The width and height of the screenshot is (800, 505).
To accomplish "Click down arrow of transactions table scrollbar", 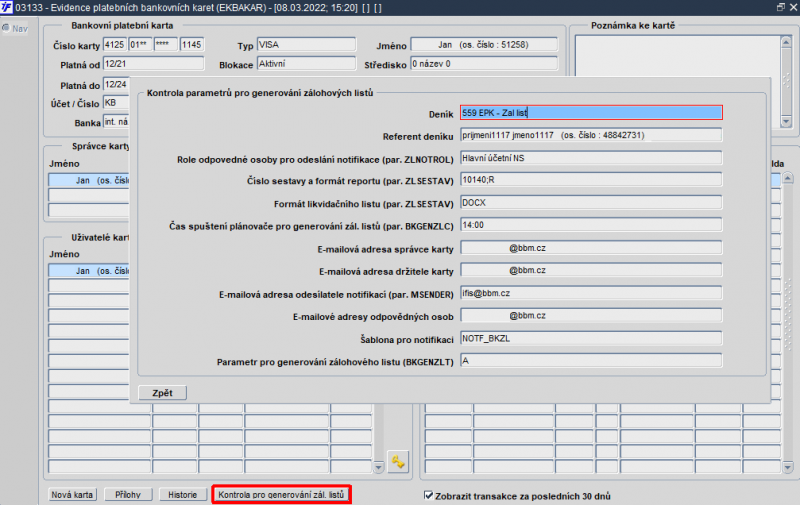I will tap(788, 467).
